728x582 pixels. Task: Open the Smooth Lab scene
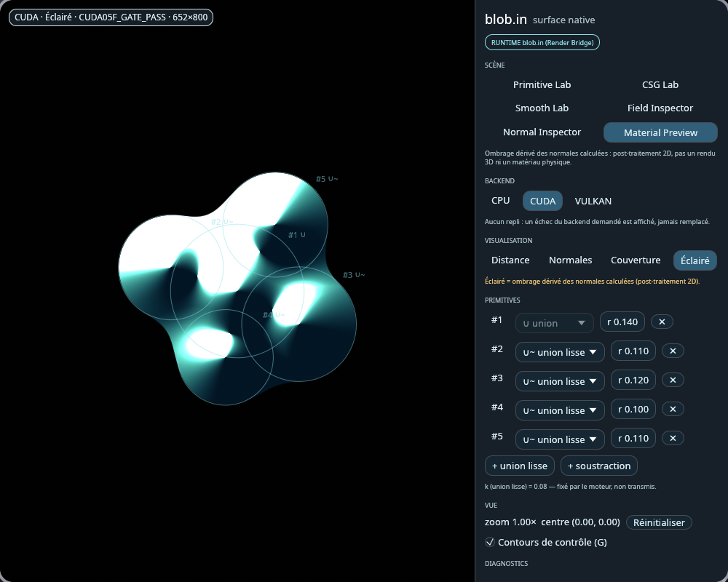pos(542,108)
